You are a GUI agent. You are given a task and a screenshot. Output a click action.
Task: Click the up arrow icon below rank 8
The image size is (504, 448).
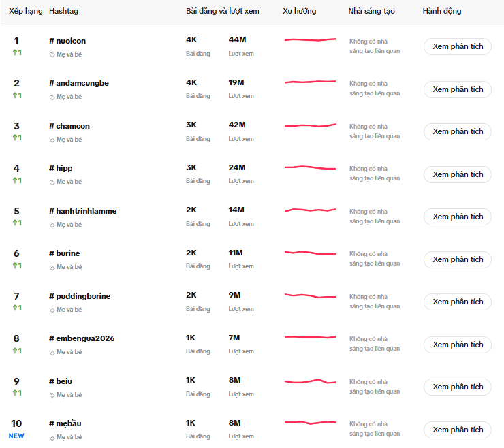click(x=15, y=351)
